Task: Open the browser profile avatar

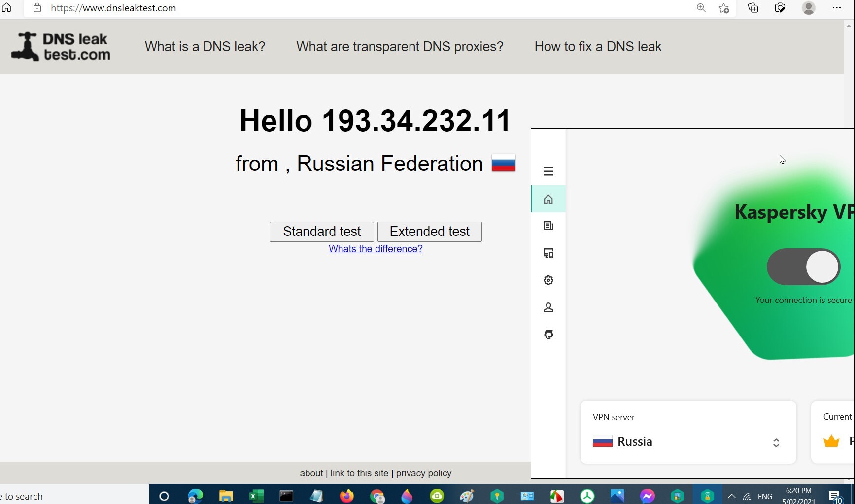Action: (x=809, y=8)
